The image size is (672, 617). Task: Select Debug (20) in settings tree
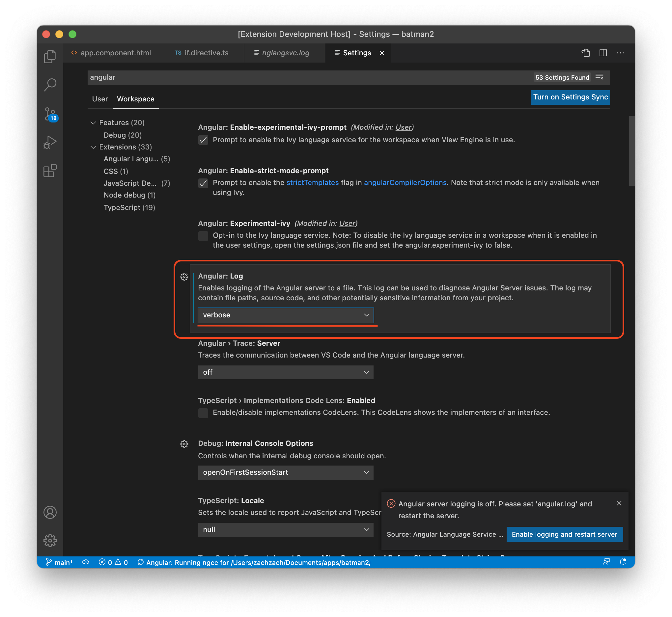click(x=123, y=135)
